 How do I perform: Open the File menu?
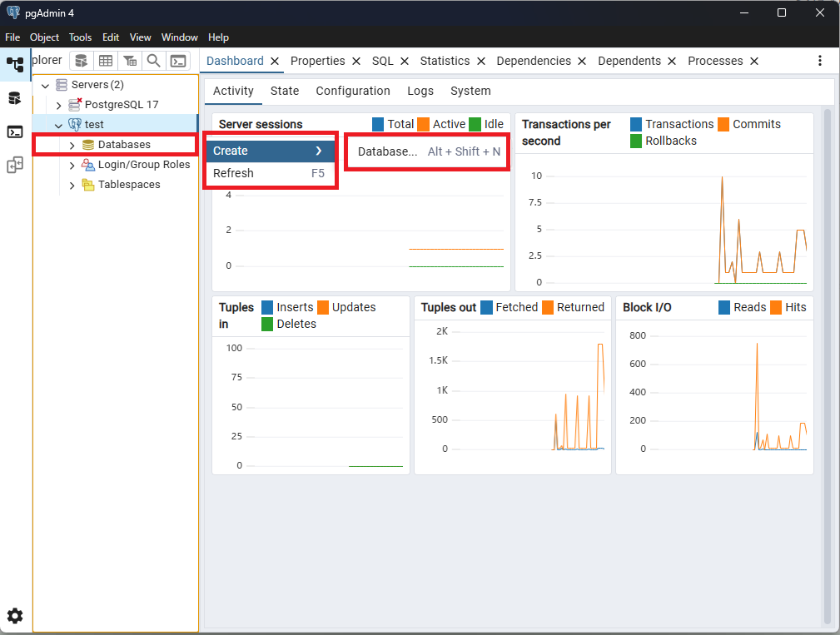pyautogui.click(x=12, y=37)
